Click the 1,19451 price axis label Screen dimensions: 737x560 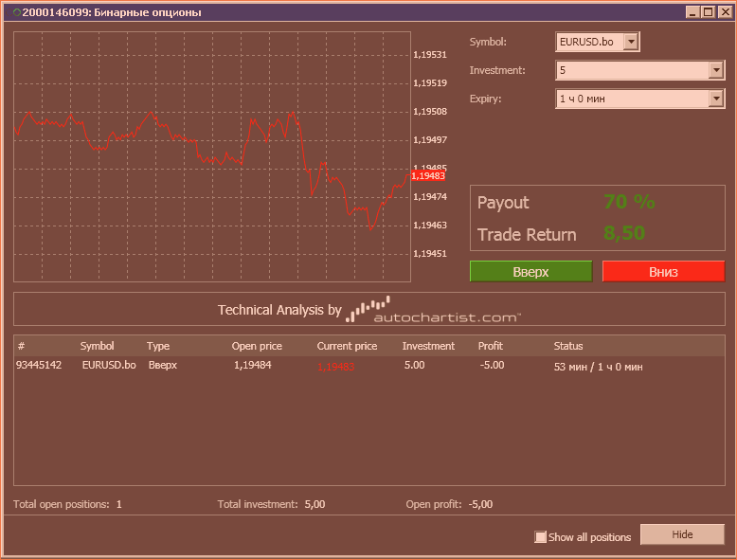pos(430,254)
